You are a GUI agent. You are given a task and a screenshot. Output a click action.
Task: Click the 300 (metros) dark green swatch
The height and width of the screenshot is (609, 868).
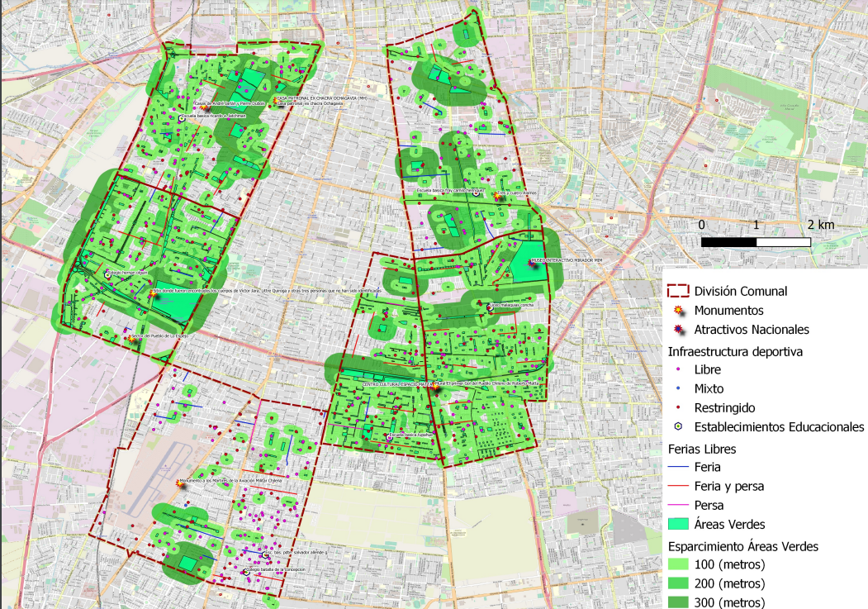click(678, 602)
